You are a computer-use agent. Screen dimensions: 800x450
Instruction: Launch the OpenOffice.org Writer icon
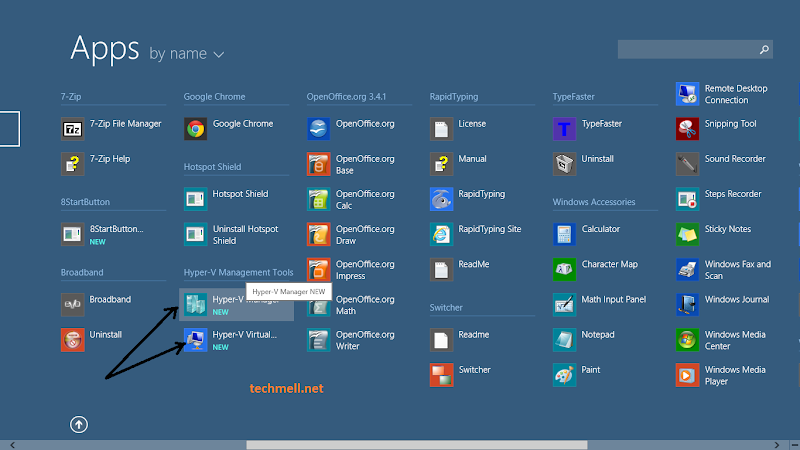[318, 340]
